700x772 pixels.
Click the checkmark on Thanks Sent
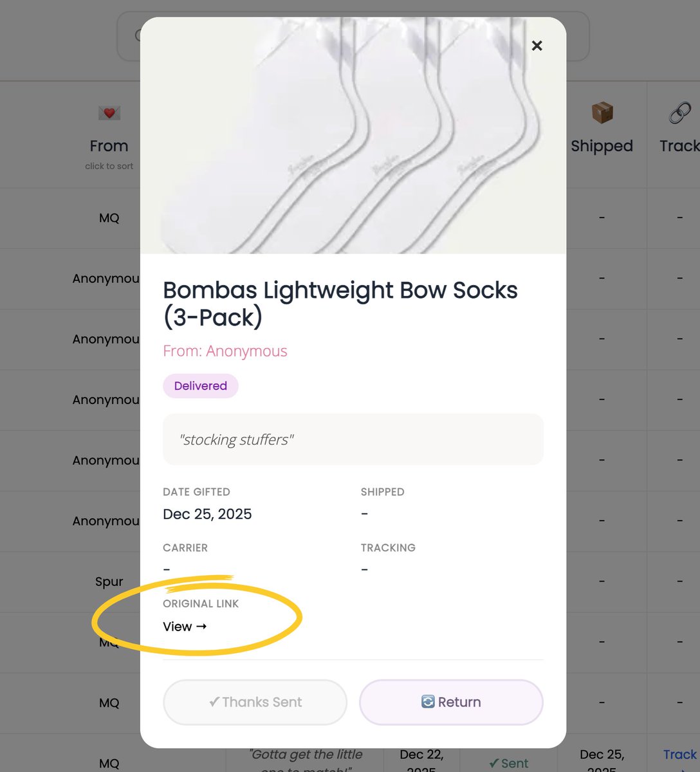[214, 702]
